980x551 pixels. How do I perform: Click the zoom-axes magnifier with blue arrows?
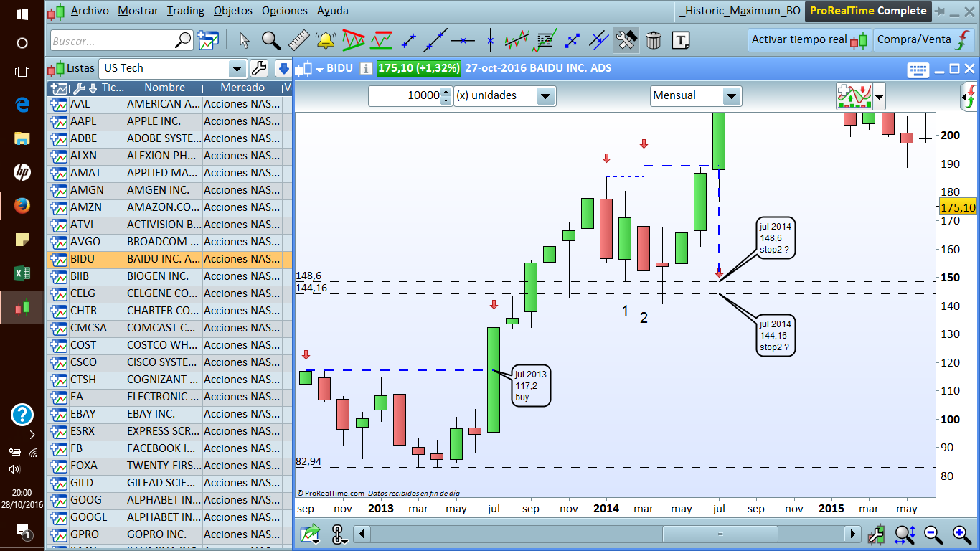coord(905,534)
